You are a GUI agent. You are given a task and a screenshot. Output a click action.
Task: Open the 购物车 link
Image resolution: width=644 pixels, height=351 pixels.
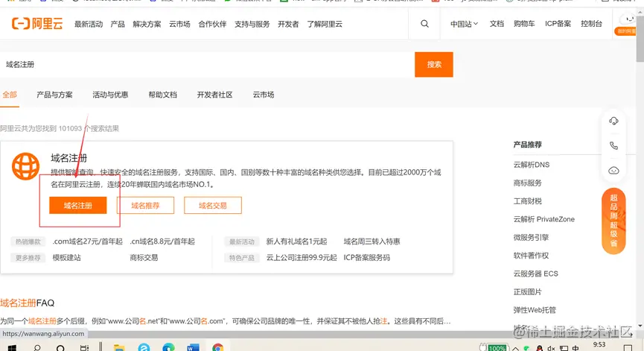(x=524, y=24)
